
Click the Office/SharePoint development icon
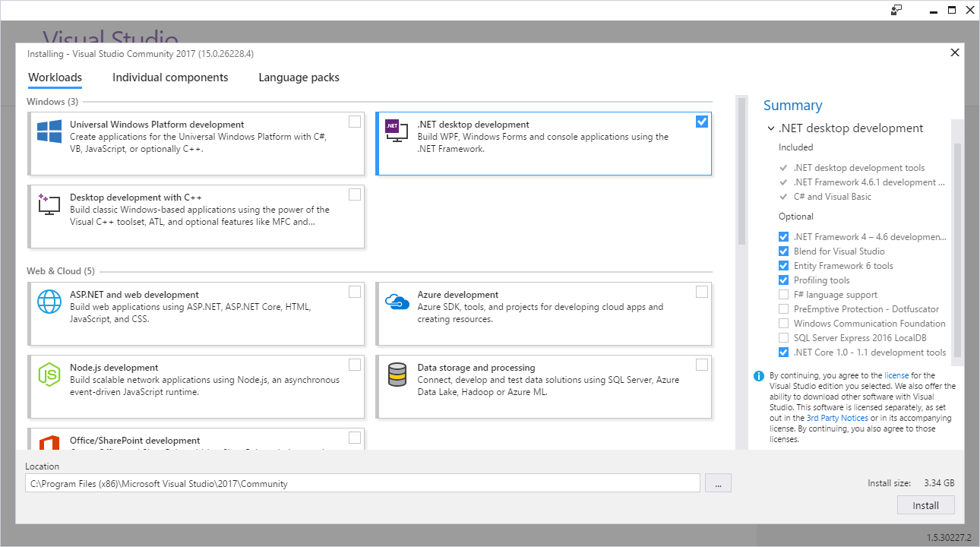pyautogui.click(x=49, y=441)
